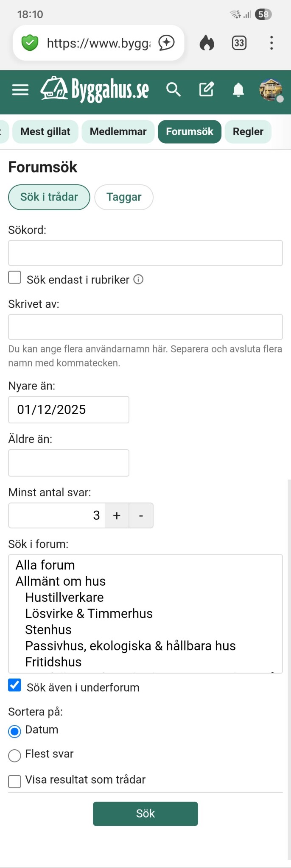
Task: Select the Flest svar radio option
Action: tap(15, 755)
